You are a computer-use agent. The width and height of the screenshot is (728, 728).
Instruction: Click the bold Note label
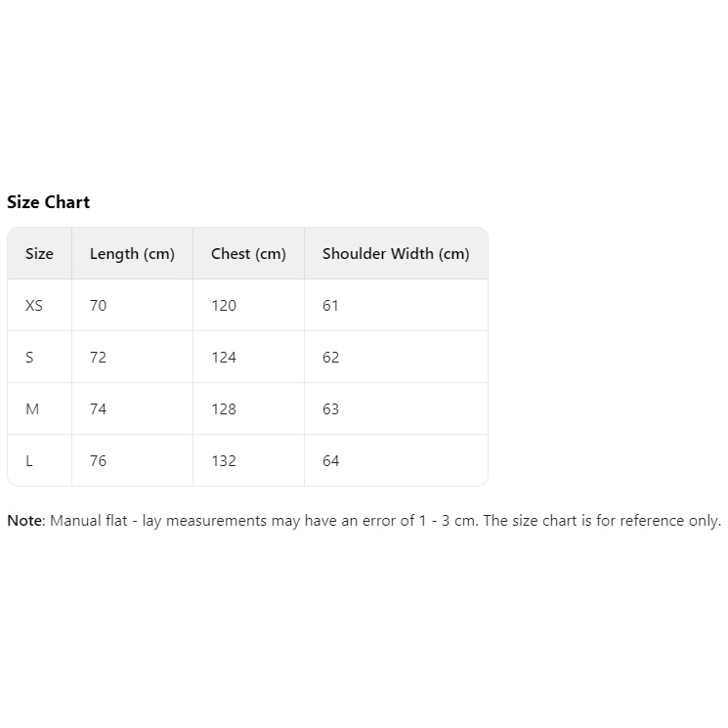pyautogui.click(x=25, y=521)
